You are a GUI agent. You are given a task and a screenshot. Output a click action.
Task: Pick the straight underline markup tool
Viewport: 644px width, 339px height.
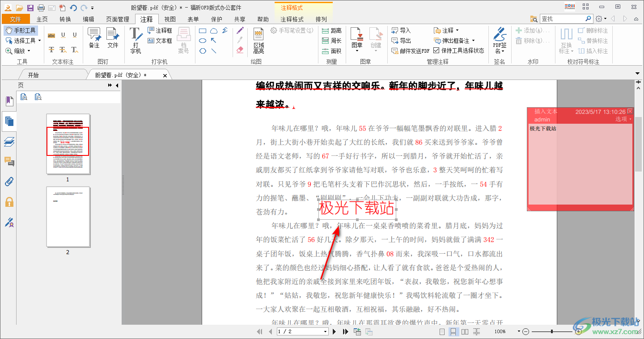[75, 35]
